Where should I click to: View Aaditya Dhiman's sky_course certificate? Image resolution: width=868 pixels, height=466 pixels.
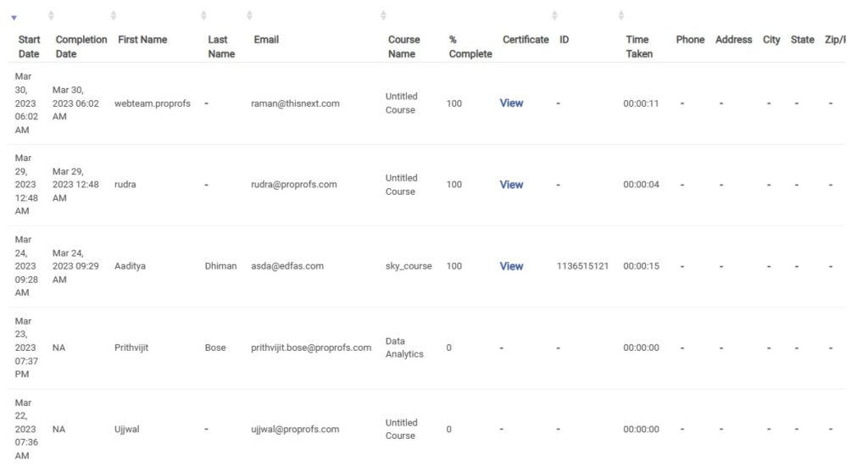[511, 266]
